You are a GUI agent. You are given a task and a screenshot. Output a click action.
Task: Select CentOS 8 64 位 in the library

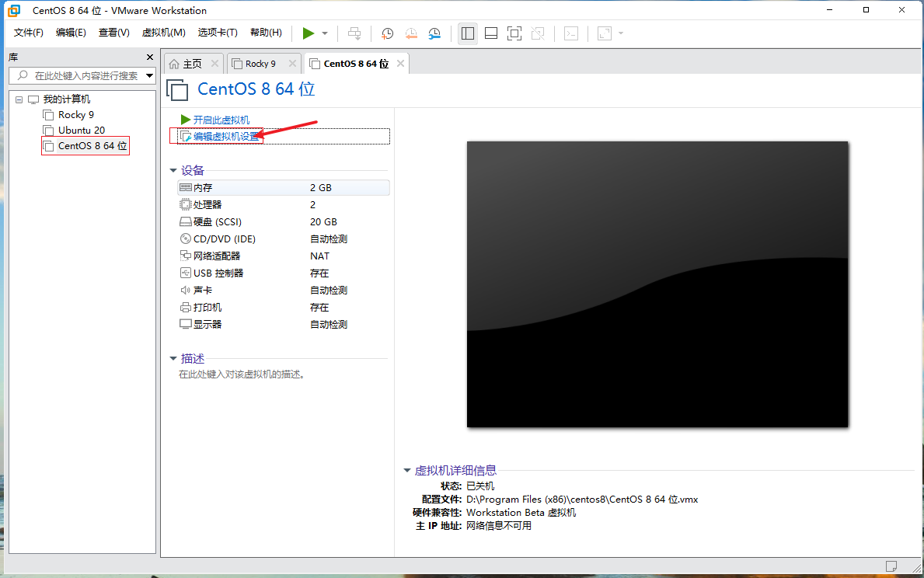pyautogui.click(x=92, y=145)
